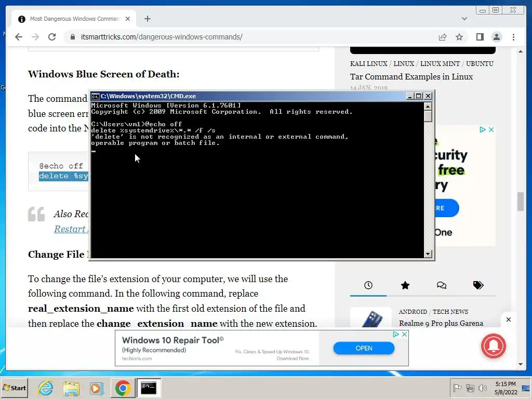Click the page scroll-down arrow in Chrome

coord(521,364)
